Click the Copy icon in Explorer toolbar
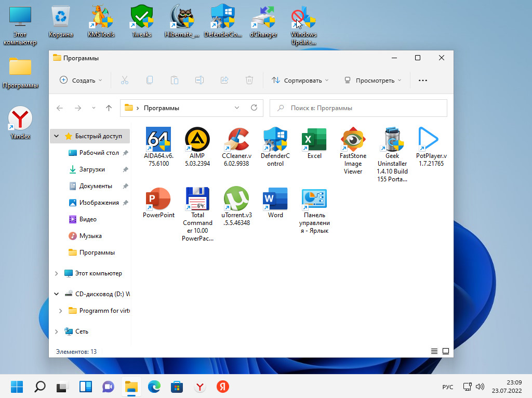Screen dimensions: 532x398 click(149, 81)
